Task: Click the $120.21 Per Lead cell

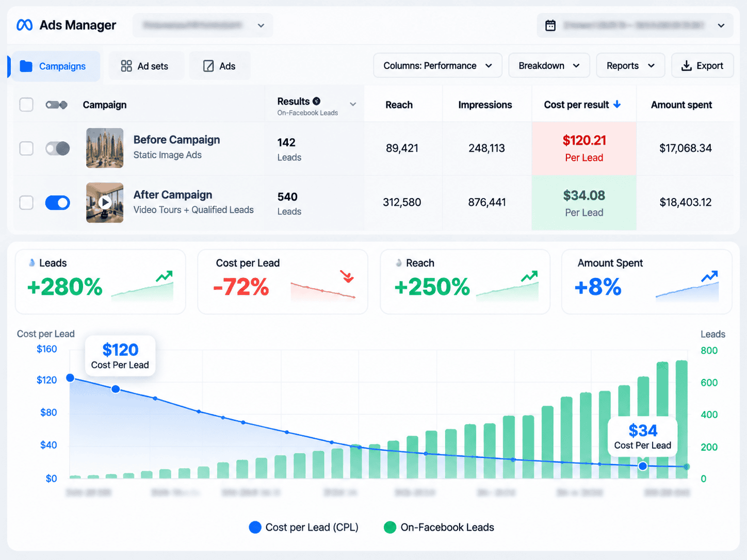Action: click(x=584, y=149)
